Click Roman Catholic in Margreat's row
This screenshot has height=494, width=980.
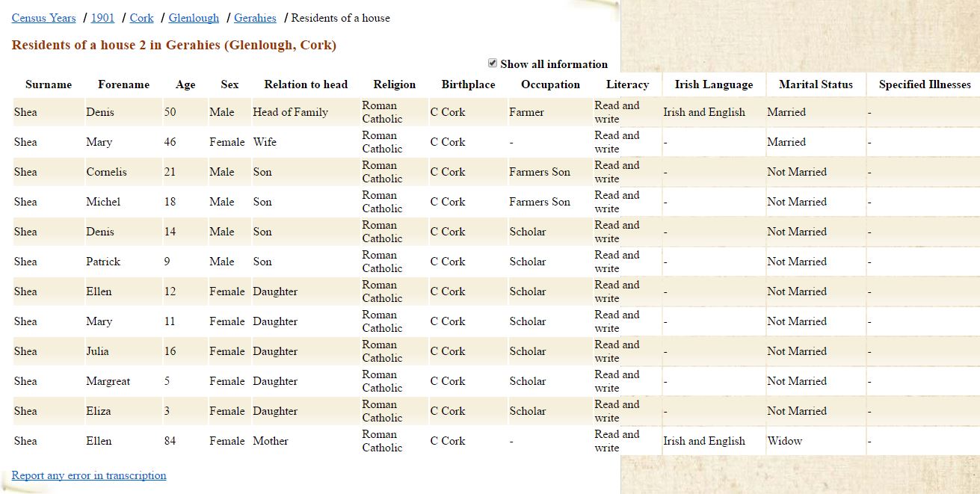click(x=382, y=381)
